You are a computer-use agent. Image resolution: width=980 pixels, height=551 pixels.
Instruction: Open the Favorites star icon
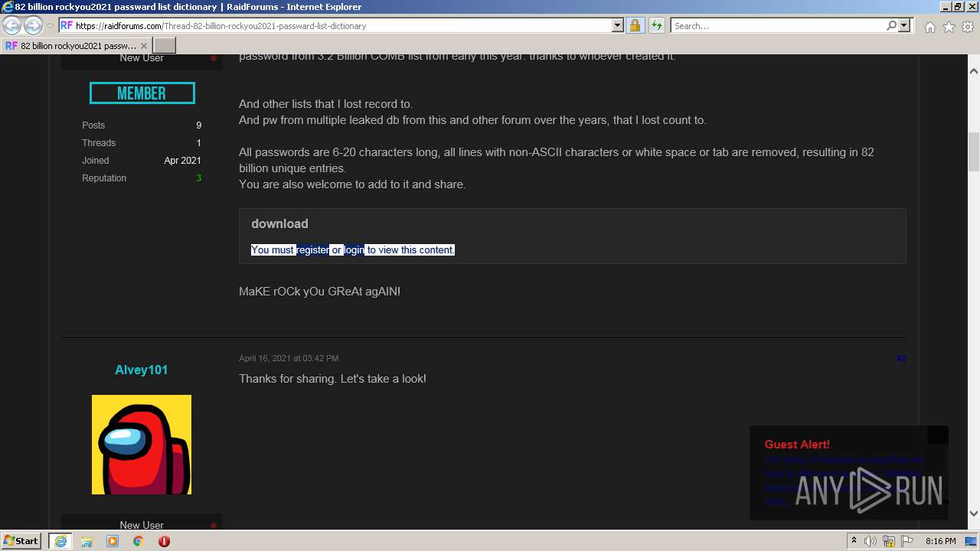click(949, 27)
